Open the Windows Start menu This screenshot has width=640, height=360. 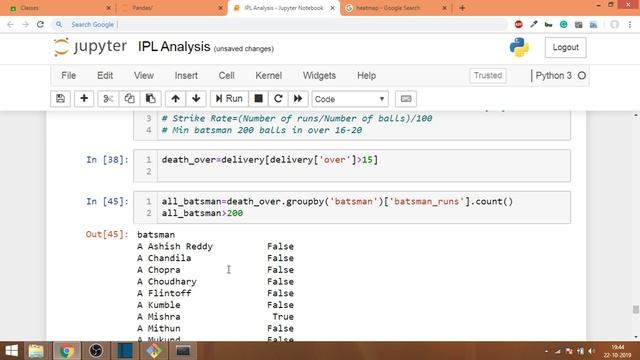[x=11, y=351]
